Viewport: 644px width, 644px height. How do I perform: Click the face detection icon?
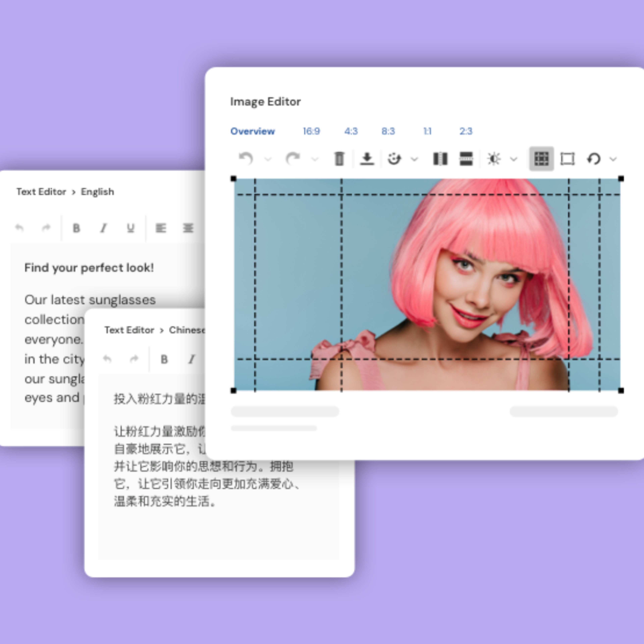[x=394, y=159]
